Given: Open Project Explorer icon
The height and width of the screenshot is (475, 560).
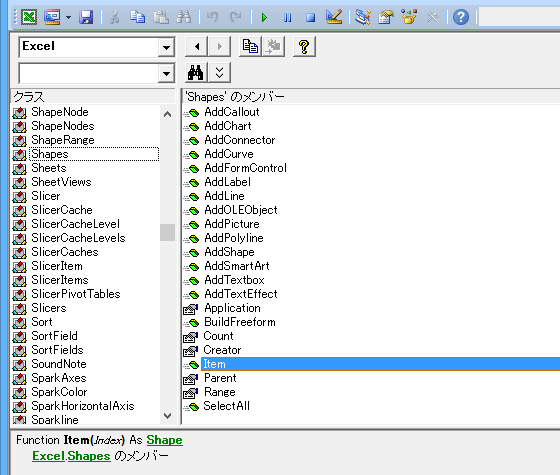Looking at the screenshot, I should pyautogui.click(x=362, y=17).
